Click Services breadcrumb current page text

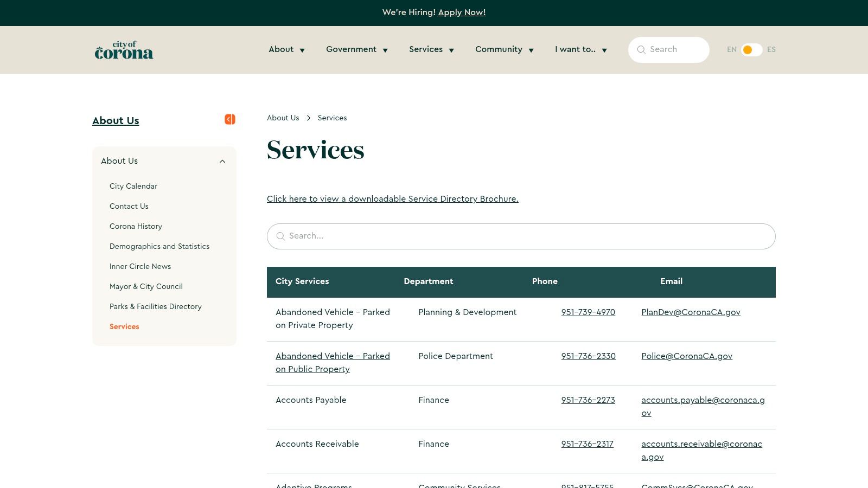[x=332, y=118]
